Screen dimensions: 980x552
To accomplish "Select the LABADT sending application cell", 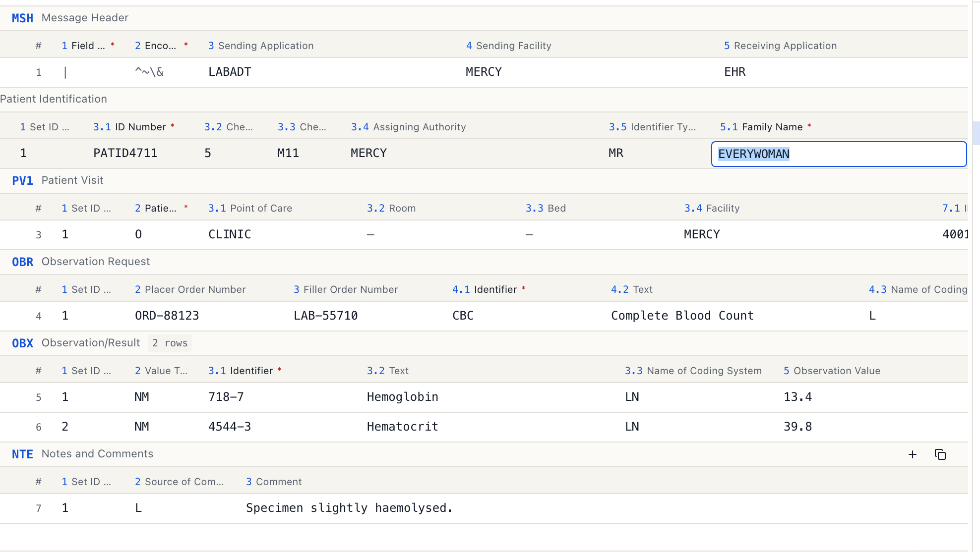I will pyautogui.click(x=230, y=72).
